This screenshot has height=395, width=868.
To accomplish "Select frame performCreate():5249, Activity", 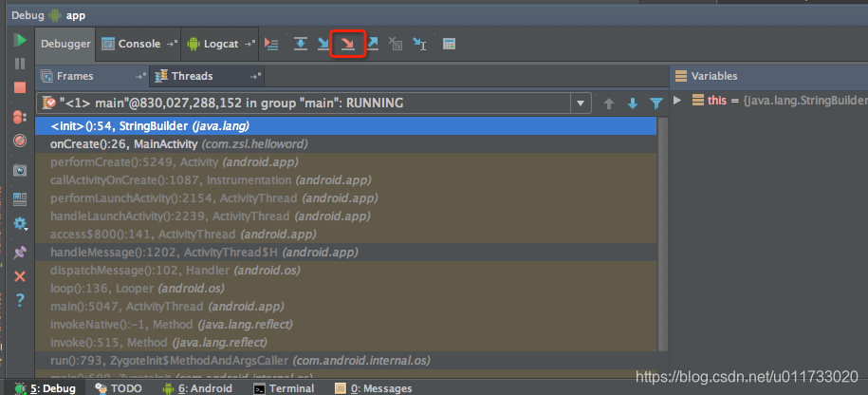I will point(346,162).
